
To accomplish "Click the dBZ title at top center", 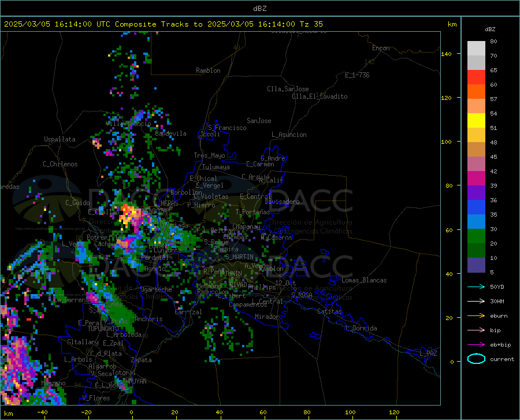I will pos(259,9).
